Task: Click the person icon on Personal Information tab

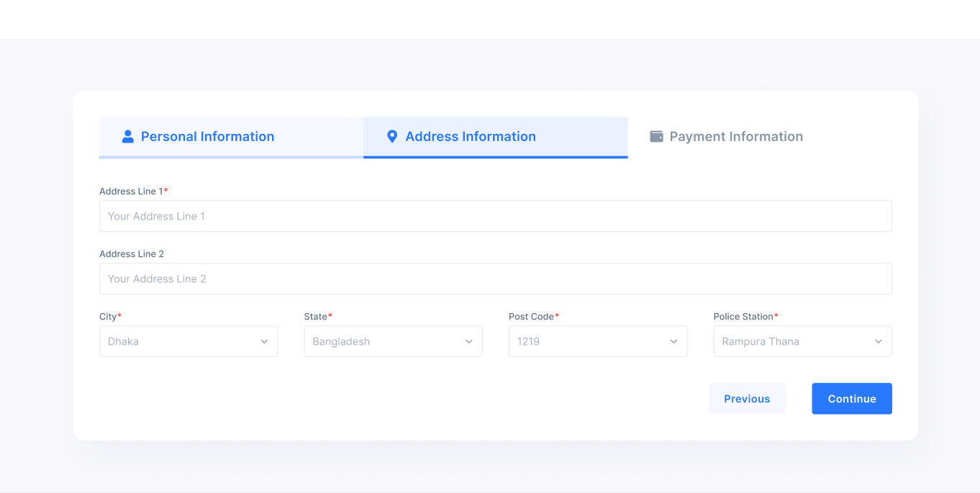Action: pos(128,137)
